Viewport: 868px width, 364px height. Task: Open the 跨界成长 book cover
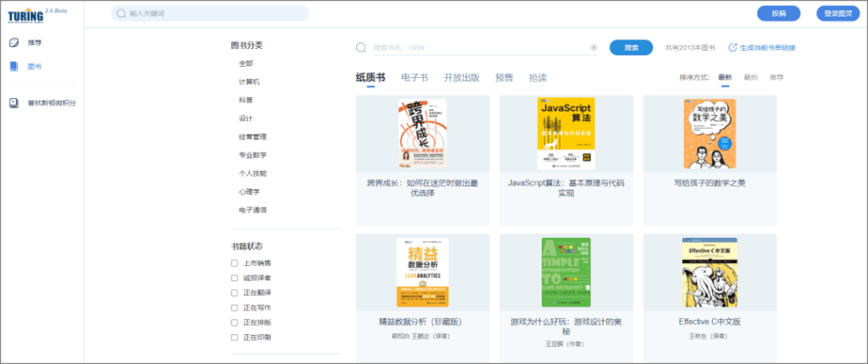tap(422, 133)
